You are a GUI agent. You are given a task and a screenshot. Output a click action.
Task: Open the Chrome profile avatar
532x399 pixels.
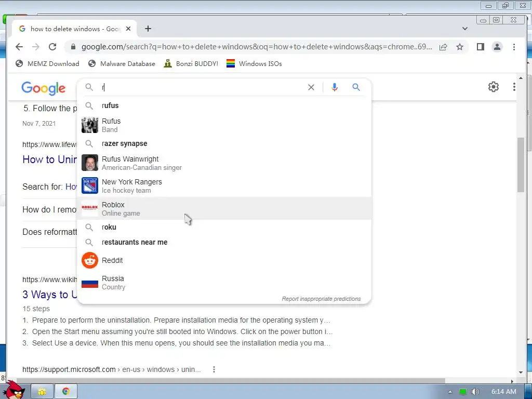click(497, 47)
